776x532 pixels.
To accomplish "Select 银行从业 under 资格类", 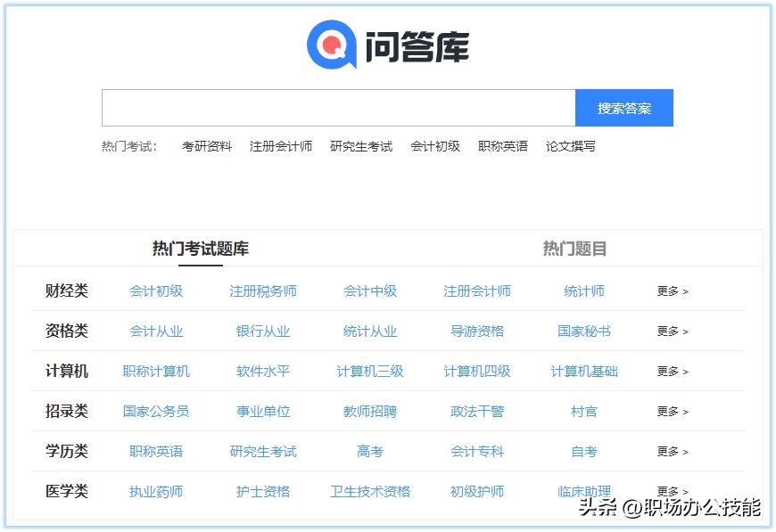I will [261, 331].
